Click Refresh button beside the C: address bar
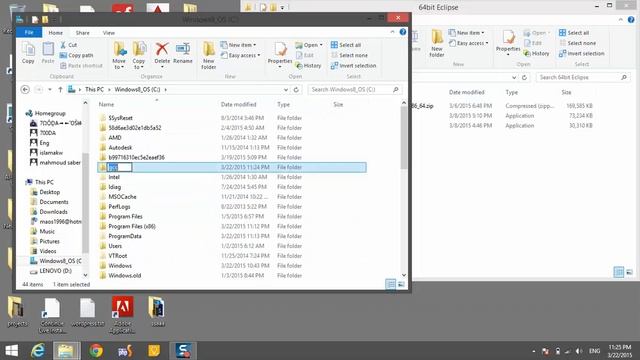640x360 pixels. click(296, 89)
